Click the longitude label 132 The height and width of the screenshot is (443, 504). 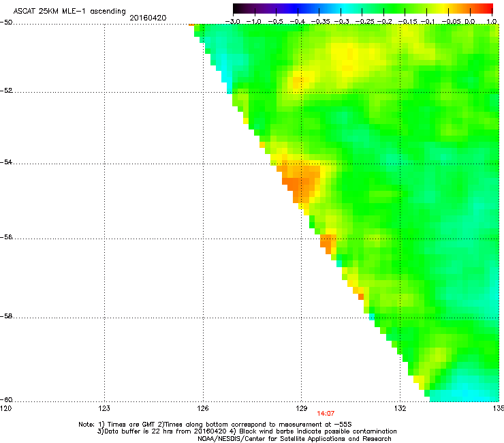[x=400, y=408]
